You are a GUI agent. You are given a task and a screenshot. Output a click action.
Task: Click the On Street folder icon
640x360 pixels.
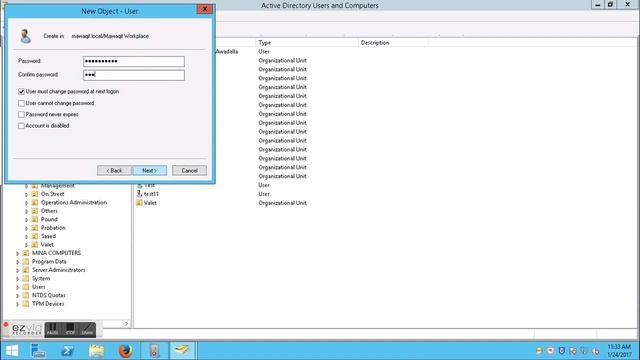pos(35,194)
